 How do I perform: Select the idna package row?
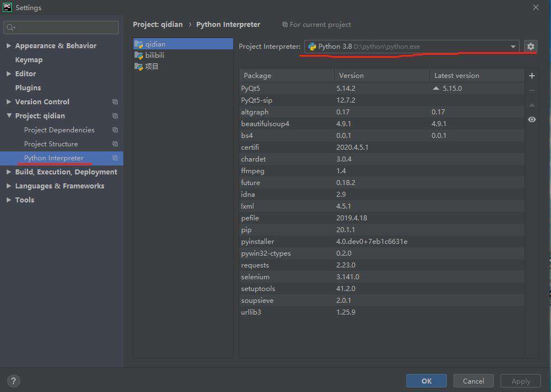point(382,195)
